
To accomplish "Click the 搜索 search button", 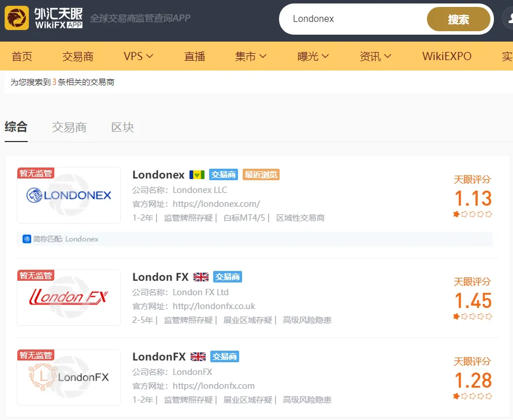I will 458,19.
